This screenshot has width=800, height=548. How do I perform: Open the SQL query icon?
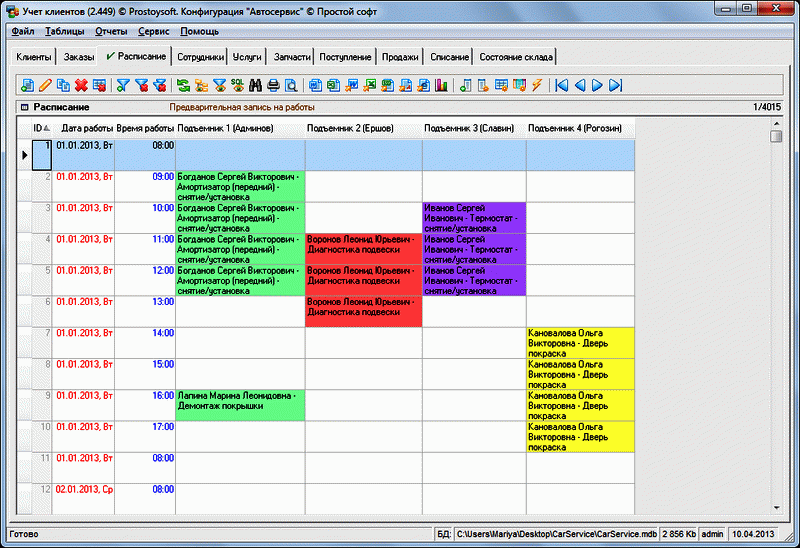pyautogui.click(x=237, y=85)
